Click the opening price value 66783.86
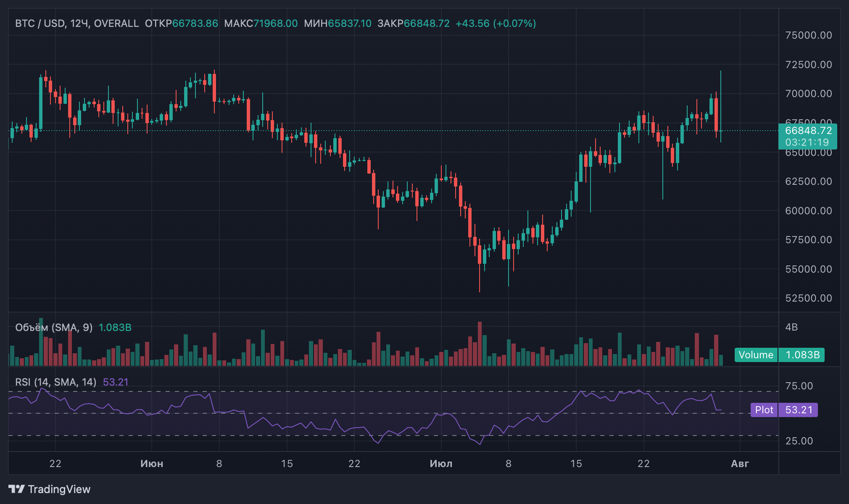This screenshot has height=504, width=849. point(195,24)
